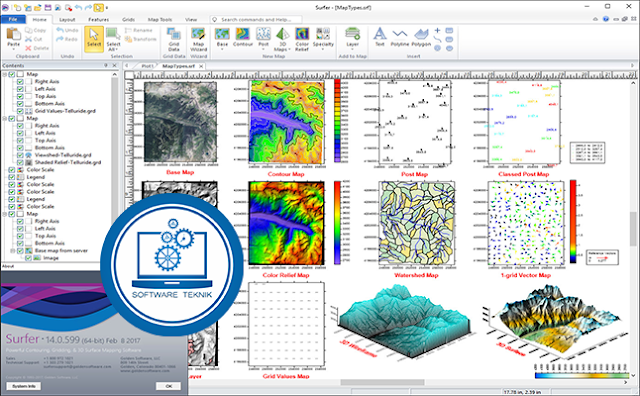The image size is (640, 396).
Task: Open the Paste dropdown arrow
Action: coord(13,49)
